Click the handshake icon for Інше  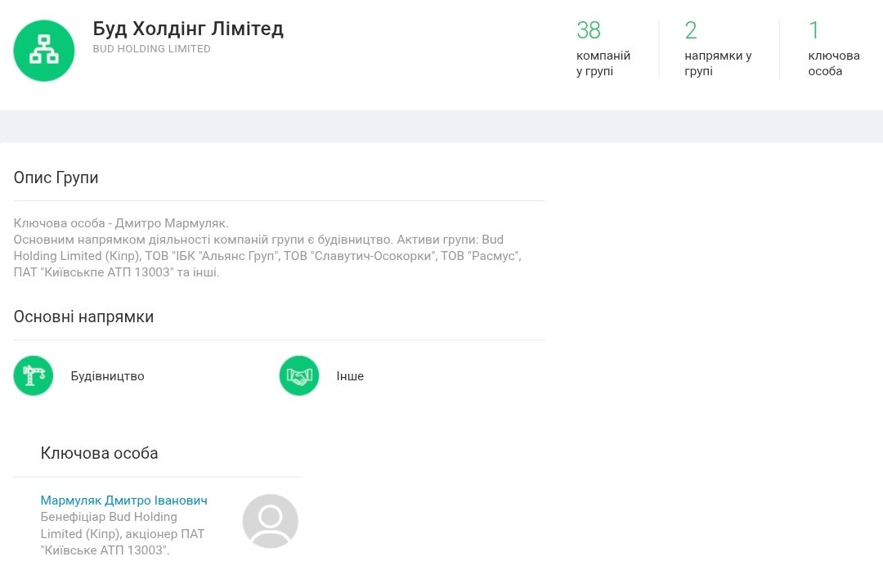(x=299, y=376)
